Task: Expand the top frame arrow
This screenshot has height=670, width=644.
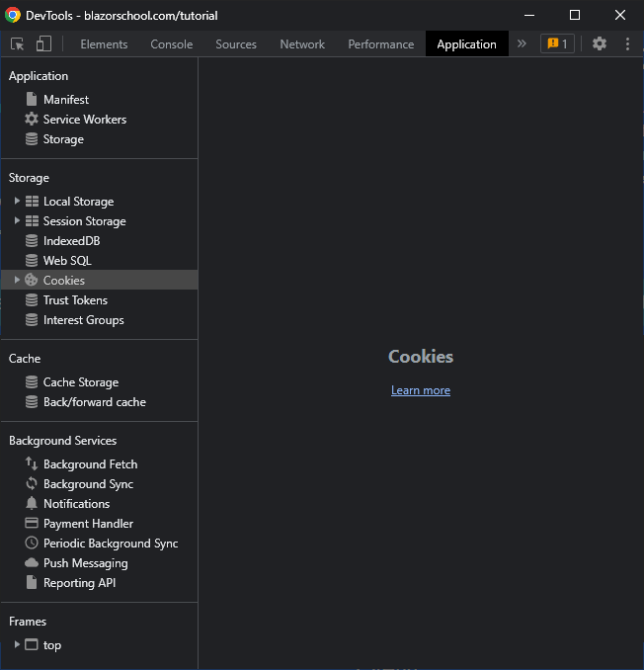Action: pos(17,645)
